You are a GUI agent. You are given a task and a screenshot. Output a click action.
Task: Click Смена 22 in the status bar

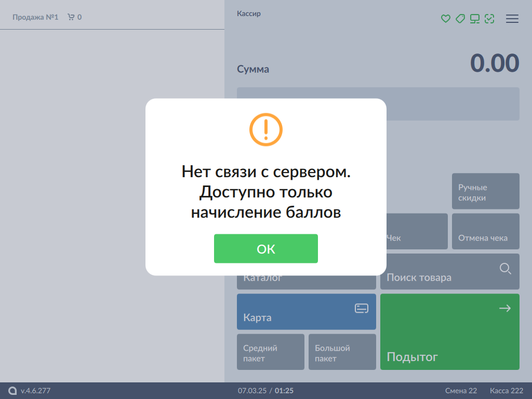(x=461, y=391)
